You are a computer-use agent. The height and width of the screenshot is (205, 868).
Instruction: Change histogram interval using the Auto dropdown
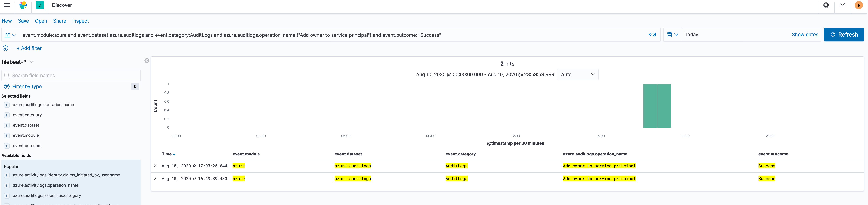pos(577,74)
